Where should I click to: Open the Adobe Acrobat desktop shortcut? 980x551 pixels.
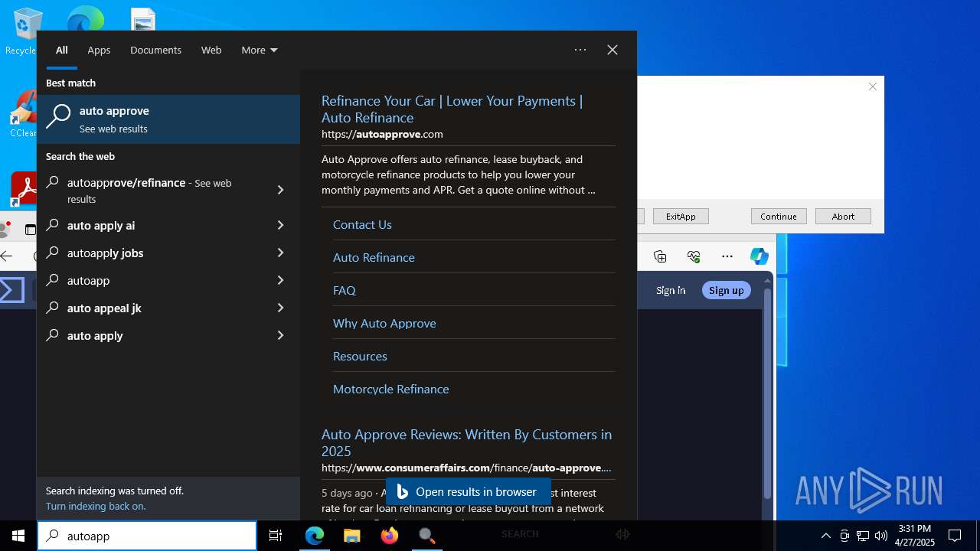click(24, 188)
